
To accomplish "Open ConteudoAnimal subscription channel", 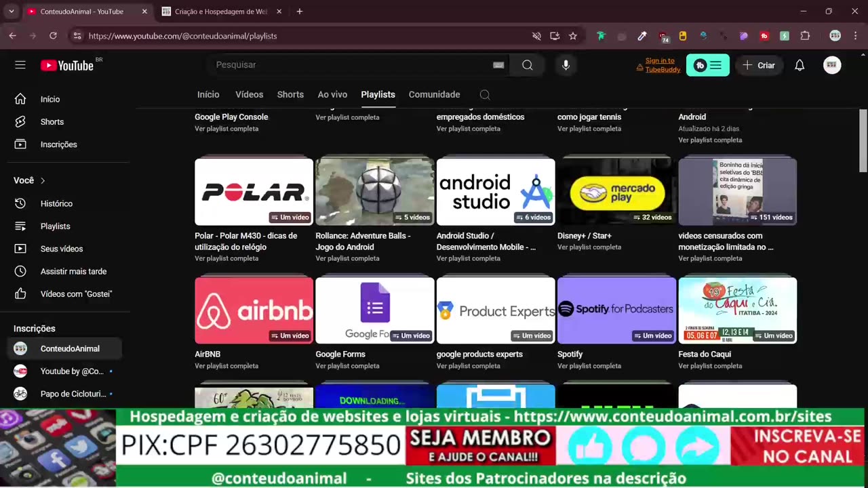I will 65,348.
